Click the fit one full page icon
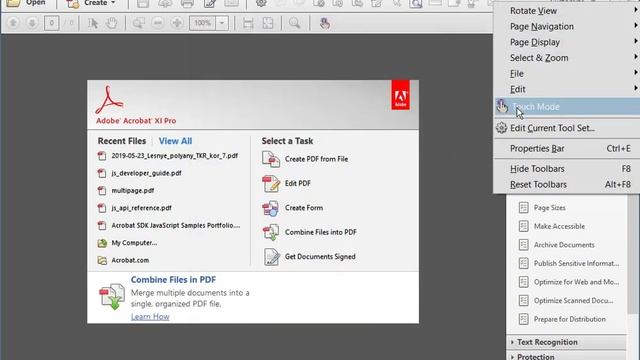Image resolution: width=640 pixels, height=360 pixels. (x=268, y=23)
